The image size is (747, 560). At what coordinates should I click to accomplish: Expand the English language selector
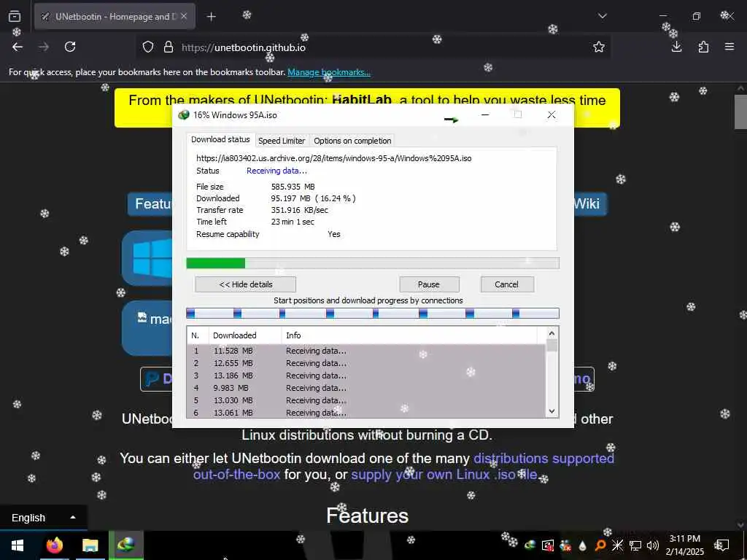pyautogui.click(x=43, y=518)
